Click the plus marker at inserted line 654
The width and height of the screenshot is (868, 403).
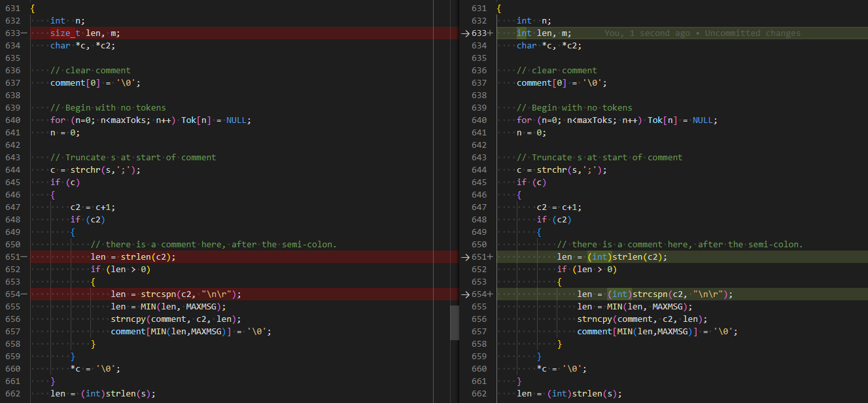click(490, 294)
